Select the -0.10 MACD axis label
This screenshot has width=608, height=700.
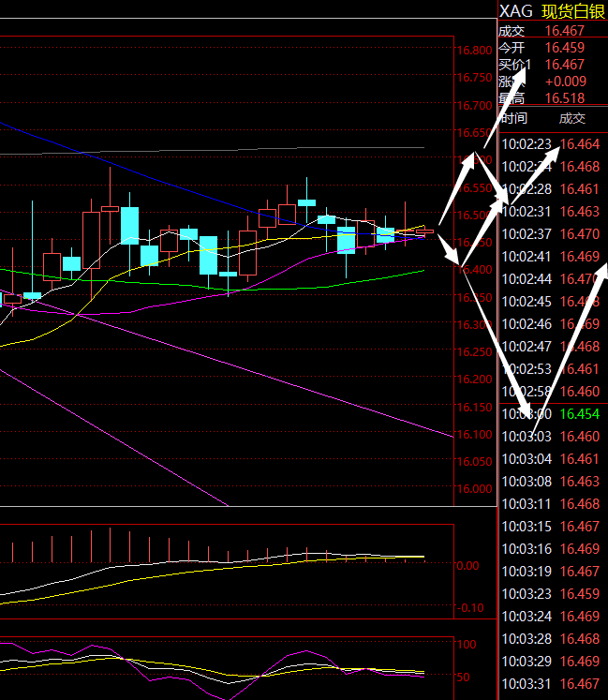(470, 608)
